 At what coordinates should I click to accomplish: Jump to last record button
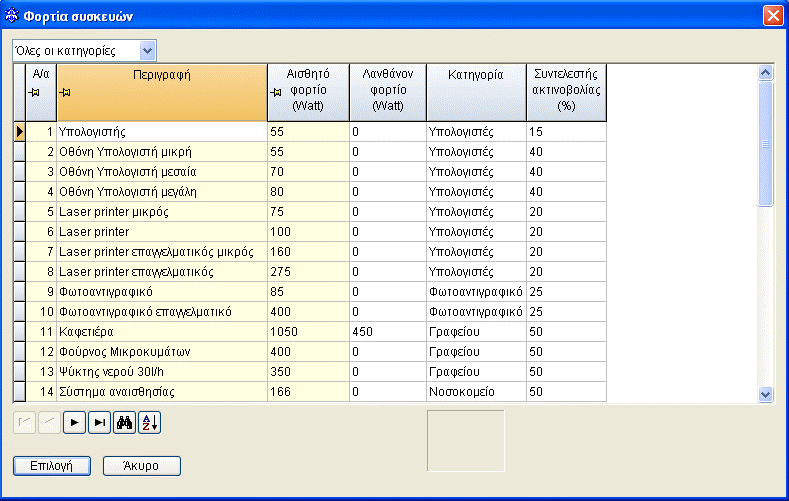[x=100, y=423]
